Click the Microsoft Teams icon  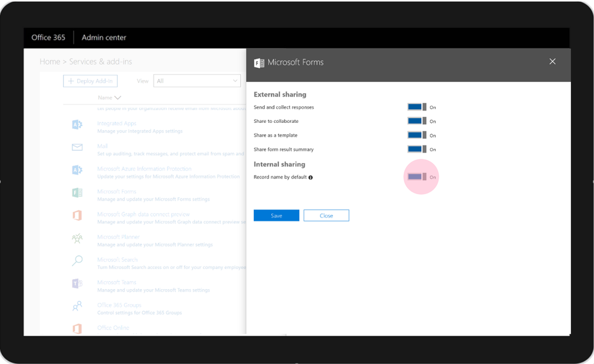(77, 283)
